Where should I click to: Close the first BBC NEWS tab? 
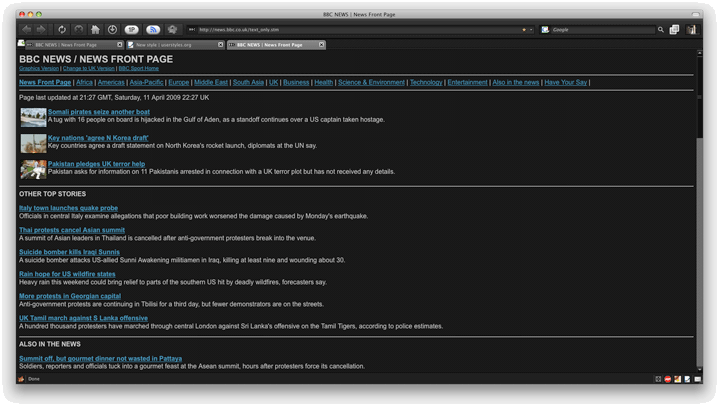120,44
